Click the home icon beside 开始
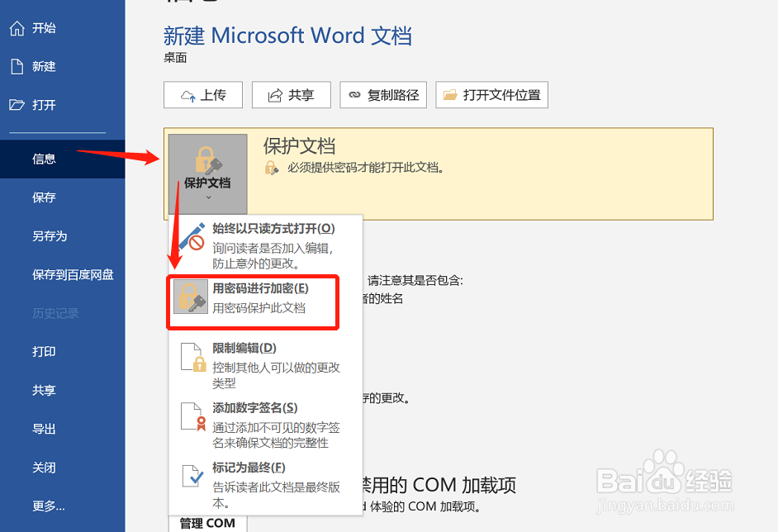Screen dimensions: 778x532 (x=17, y=28)
